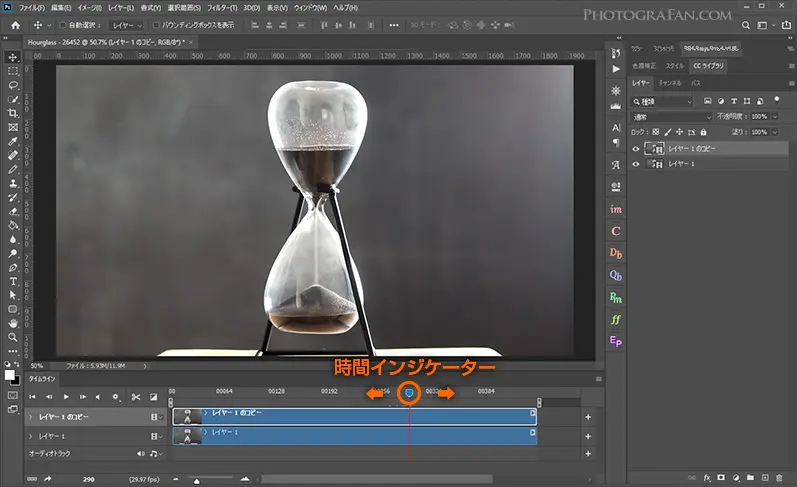Delete layer with trash icon

pos(779,478)
